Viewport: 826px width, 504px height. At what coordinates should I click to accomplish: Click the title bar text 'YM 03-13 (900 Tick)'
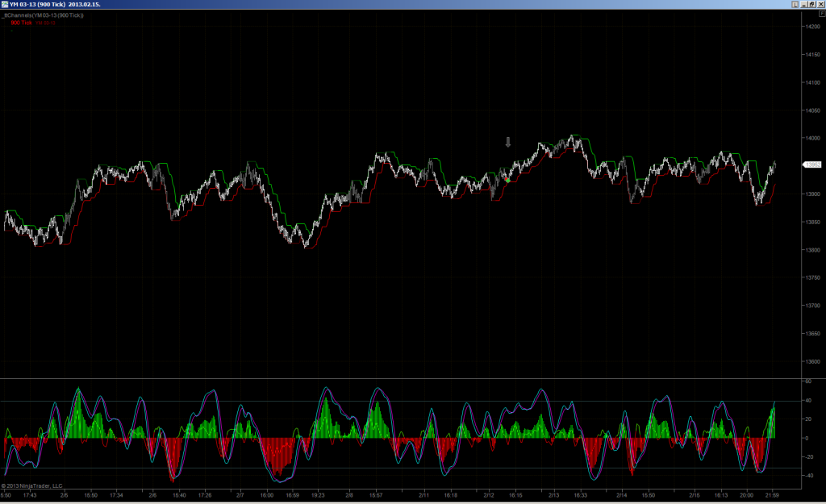[x=37, y=4]
